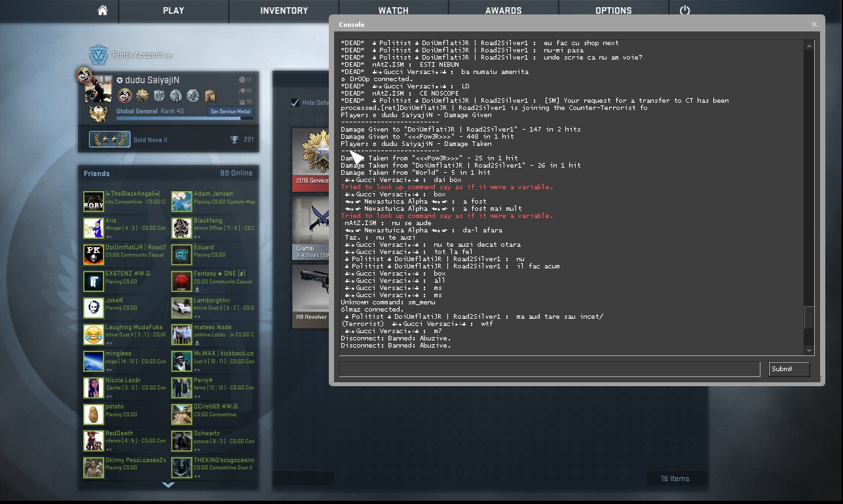Click the power quit icon
843x504 pixels.
point(684,10)
